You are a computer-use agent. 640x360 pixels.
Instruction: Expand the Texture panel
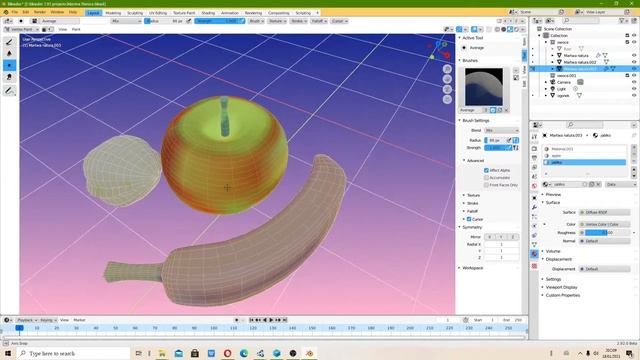point(473,196)
